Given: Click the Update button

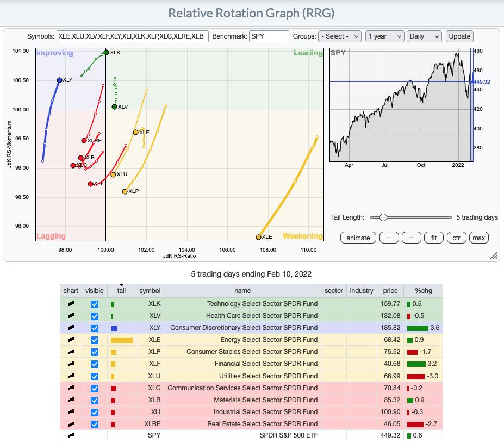Looking at the screenshot, I should pos(459,36).
